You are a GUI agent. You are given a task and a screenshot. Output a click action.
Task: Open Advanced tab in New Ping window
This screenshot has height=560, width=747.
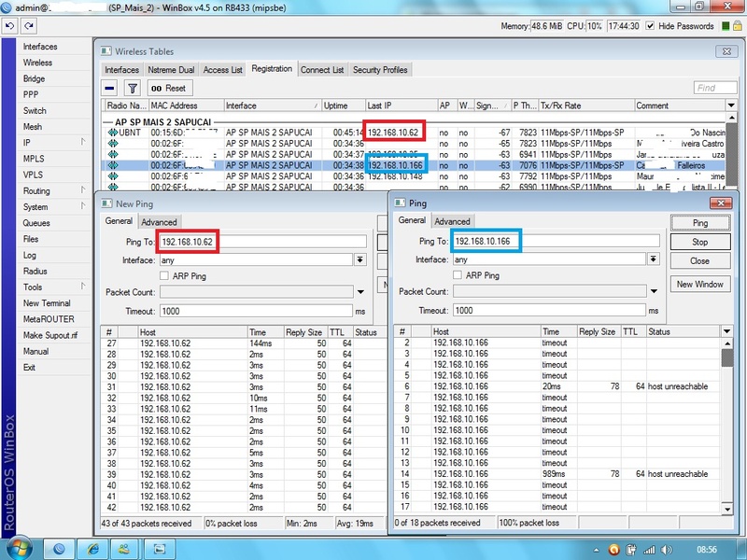point(159,222)
